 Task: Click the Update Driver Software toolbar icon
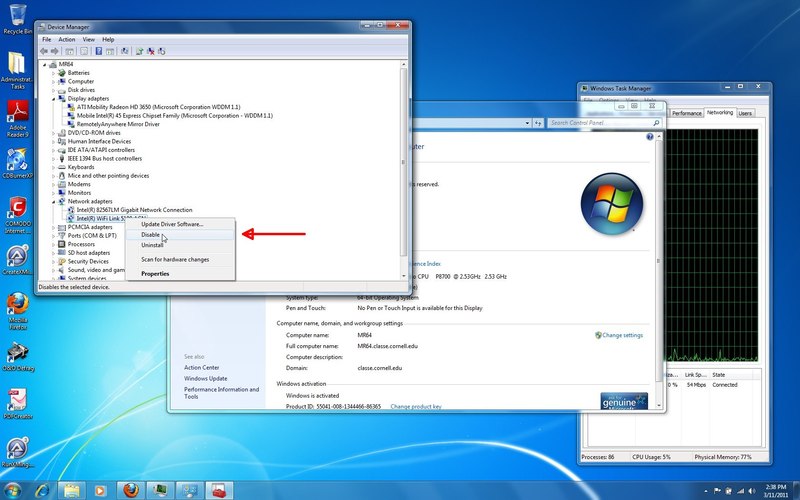click(139, 51)
